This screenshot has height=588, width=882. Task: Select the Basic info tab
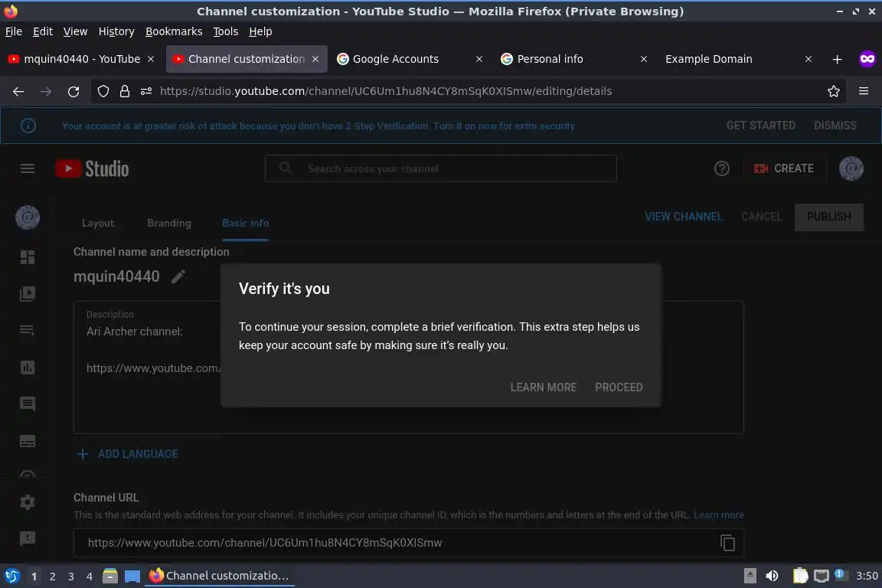click(245, 224)
